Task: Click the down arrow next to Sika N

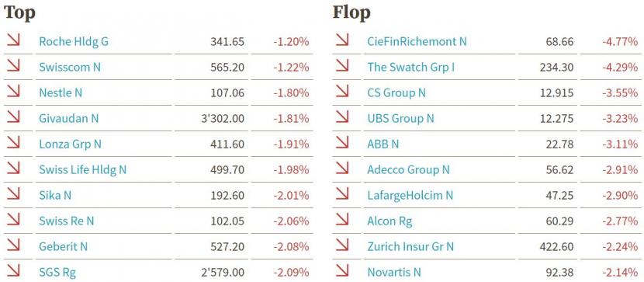Action: point(13,193)
